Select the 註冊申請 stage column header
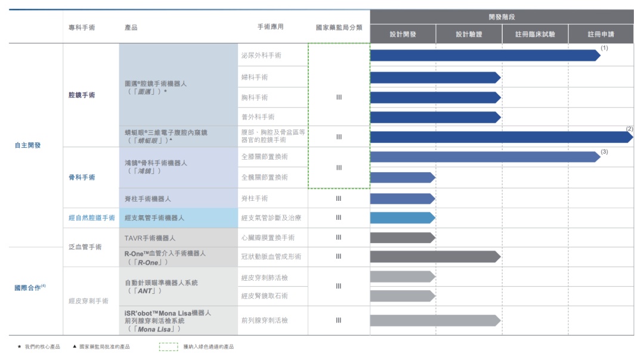This screenshot has height=357, width=644. (600, 35)
